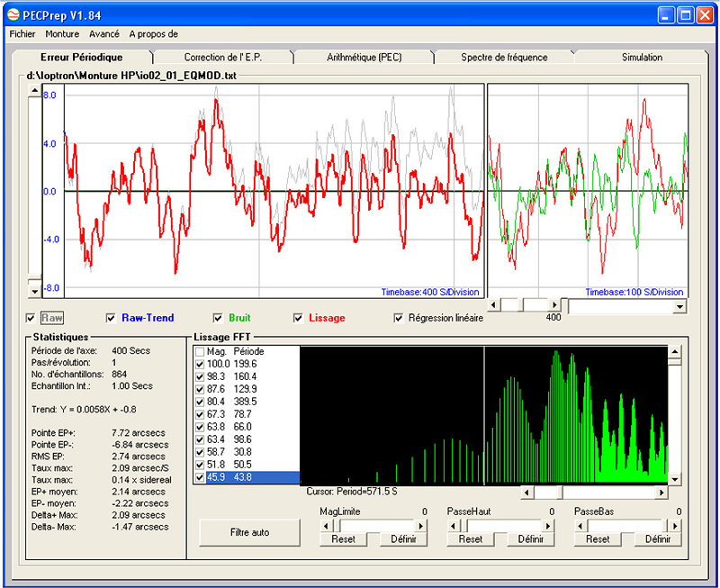Uncheck the Bruit display checkbox
The height and width of the screenshot is (588, 720).
pos(218,318)
